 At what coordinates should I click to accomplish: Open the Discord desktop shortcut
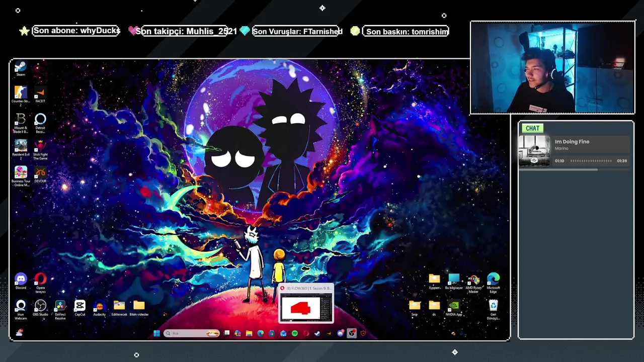[x=21, y=281]
